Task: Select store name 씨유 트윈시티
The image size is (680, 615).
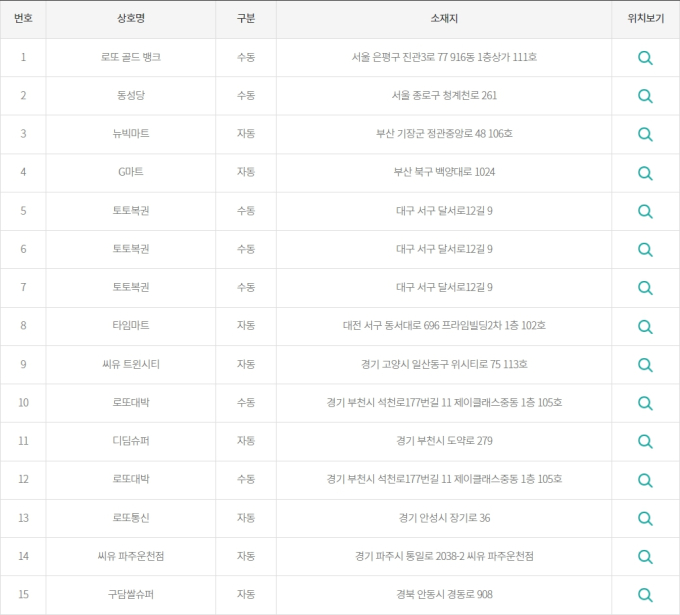Action: coord(131,364)
